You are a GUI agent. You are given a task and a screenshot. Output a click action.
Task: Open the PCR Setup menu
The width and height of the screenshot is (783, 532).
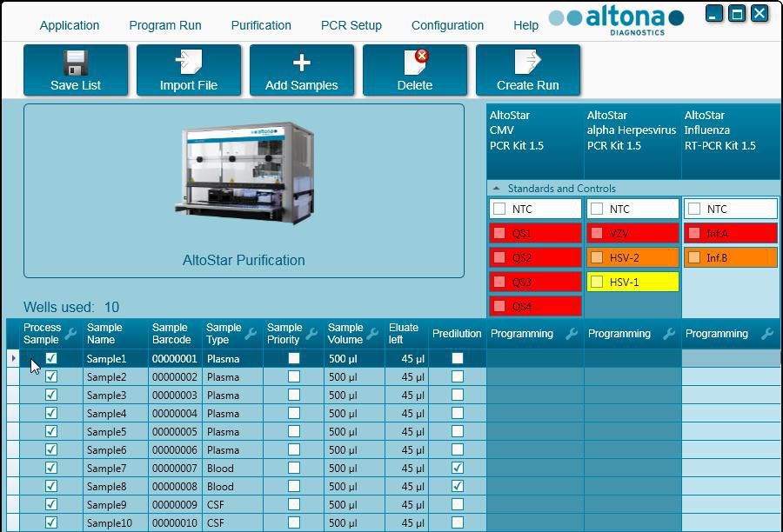351,25
